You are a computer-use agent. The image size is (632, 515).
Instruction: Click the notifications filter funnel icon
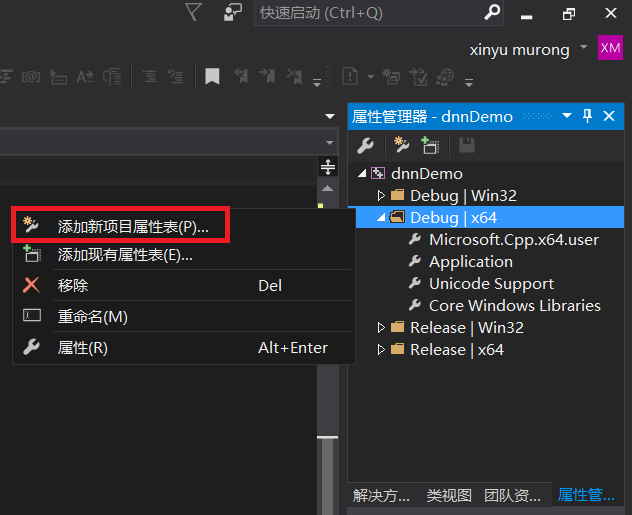tap(193, 12)
